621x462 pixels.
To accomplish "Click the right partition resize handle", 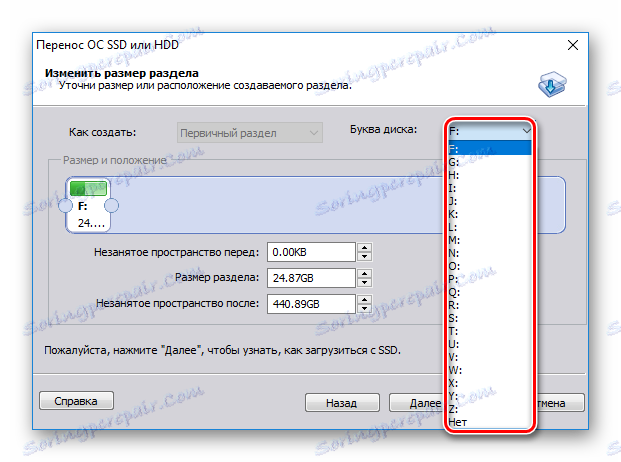I will pos(111,206).
